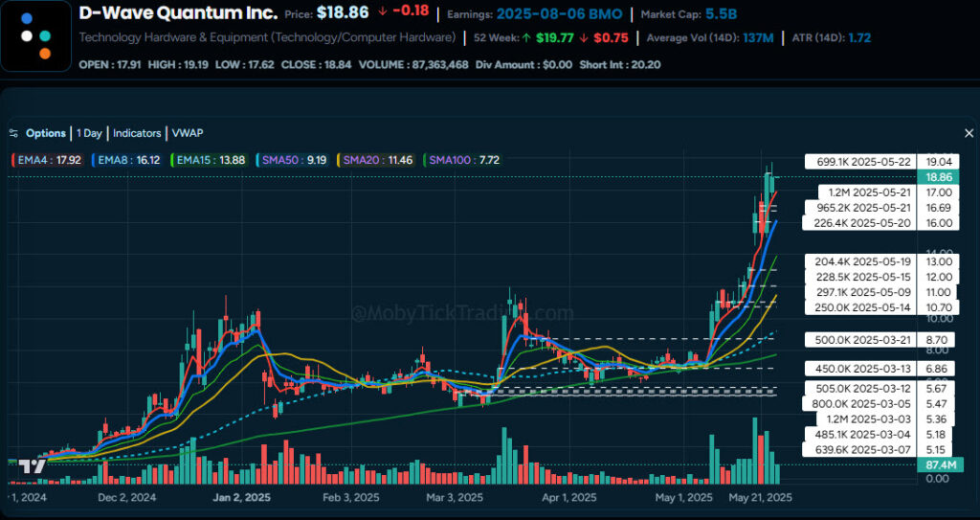Click the Short Int 20.20 value
This screenshot has height=520, width=980.
(x=646, y=64)
